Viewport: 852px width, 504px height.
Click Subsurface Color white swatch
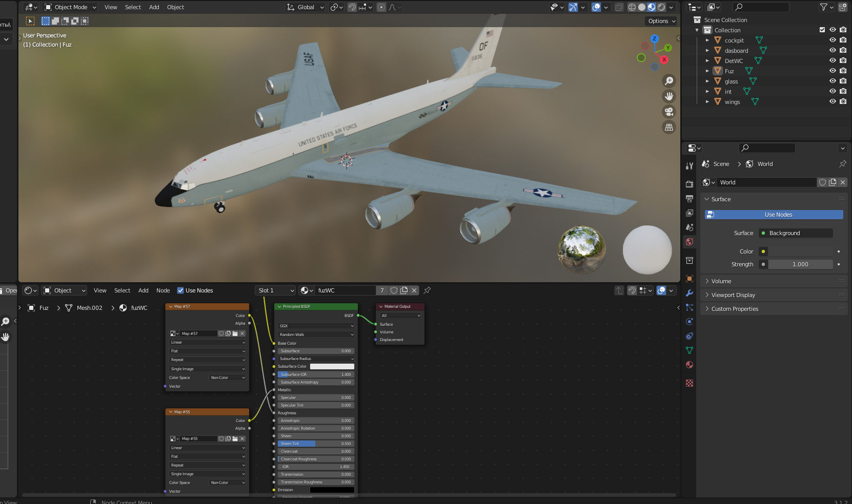tap(332, 366)
